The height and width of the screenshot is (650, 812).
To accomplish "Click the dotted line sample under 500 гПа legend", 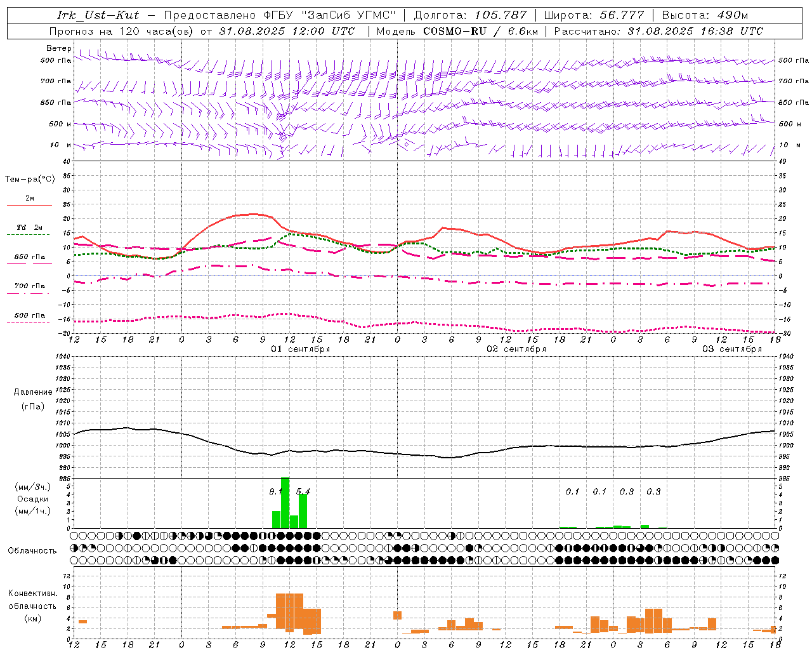I will coord(29,322).
